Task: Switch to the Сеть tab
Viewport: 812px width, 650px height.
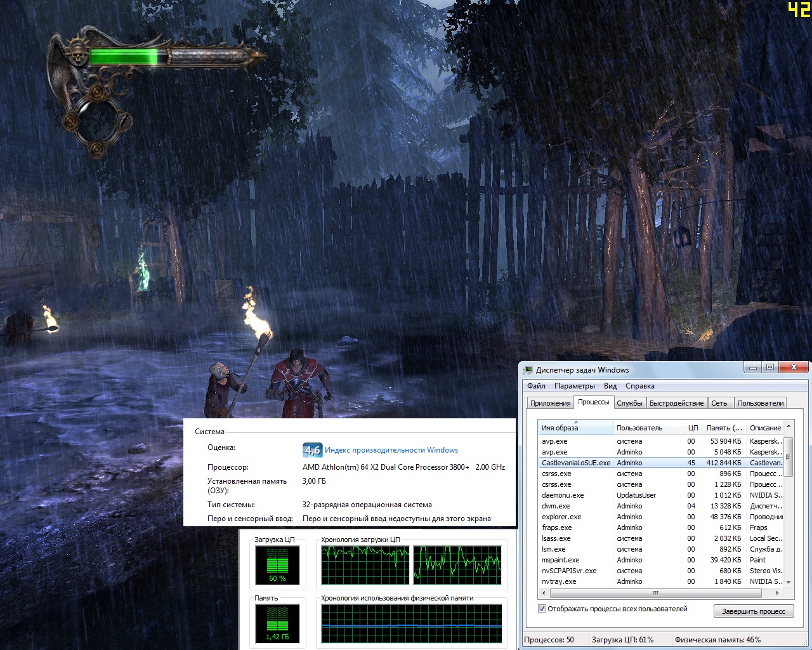Action: (x=719, y=403)
